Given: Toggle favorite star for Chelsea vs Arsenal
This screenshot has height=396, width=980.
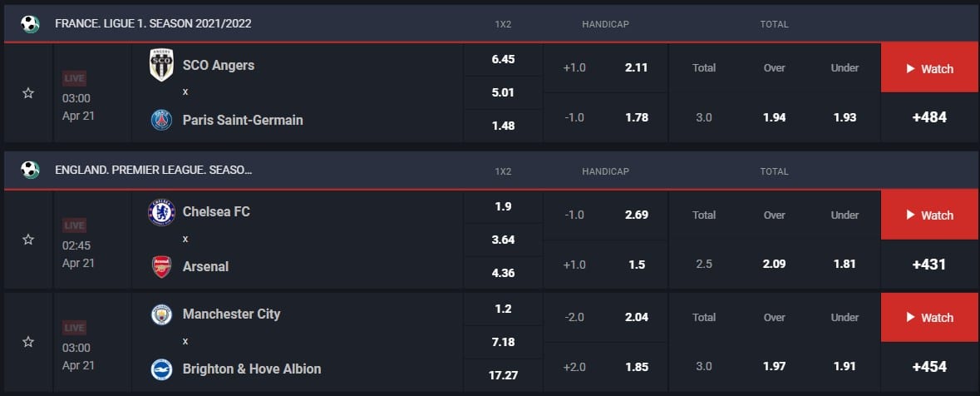Looking at the screenshot, I should click(28, 240).
